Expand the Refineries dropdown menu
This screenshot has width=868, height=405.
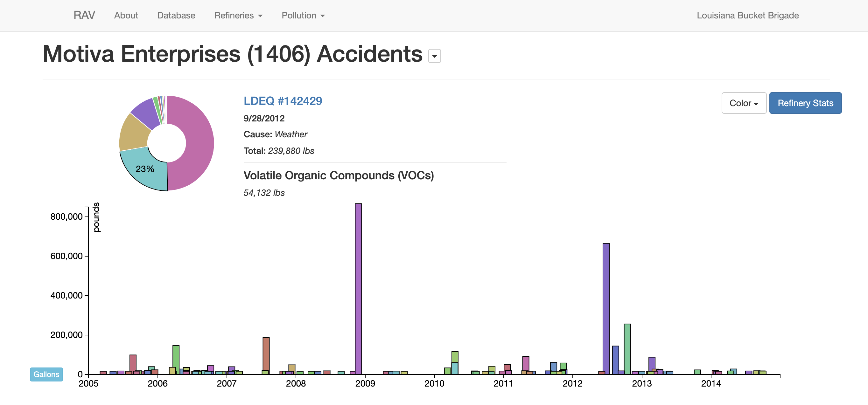coord(238,16)
